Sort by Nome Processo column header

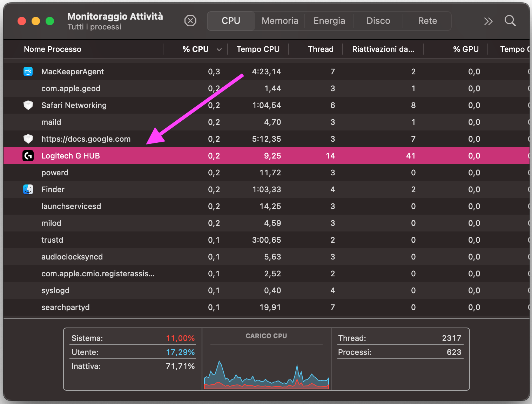click(53, 49)
